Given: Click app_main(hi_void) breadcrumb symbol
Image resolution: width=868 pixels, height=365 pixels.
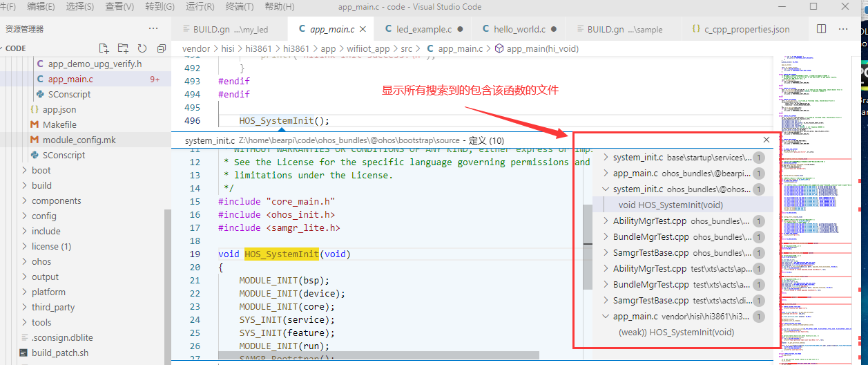Looking at the screenshot, I should [543, 48].
